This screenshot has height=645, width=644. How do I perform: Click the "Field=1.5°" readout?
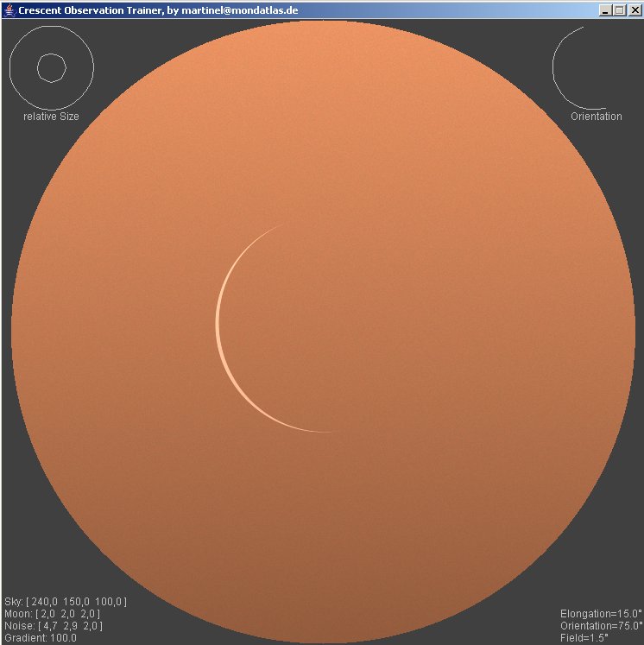584,638
